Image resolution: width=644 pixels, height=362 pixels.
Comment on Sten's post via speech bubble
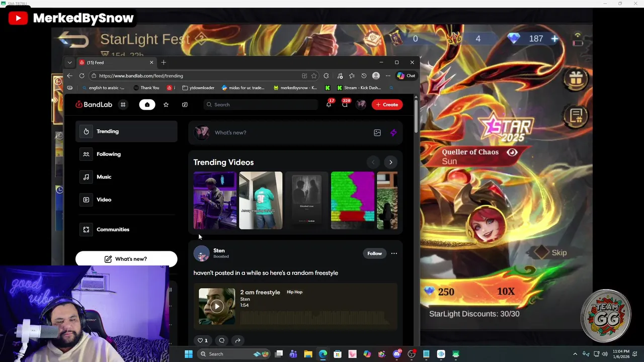tap(222, 340)
